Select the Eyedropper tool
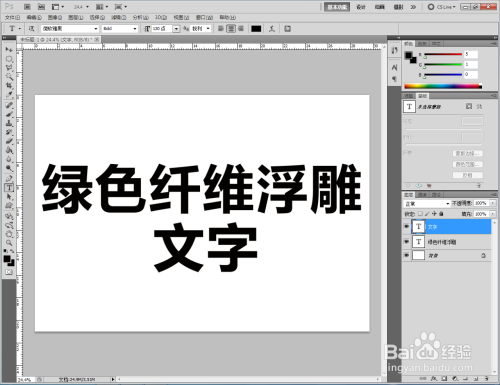500x385 pixels. point(9,95)
